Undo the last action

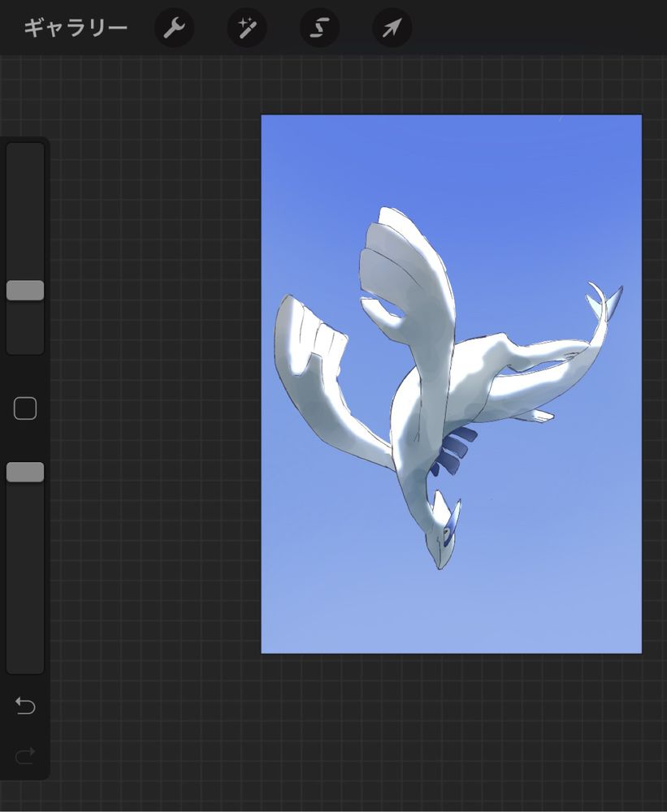(25, 706)
